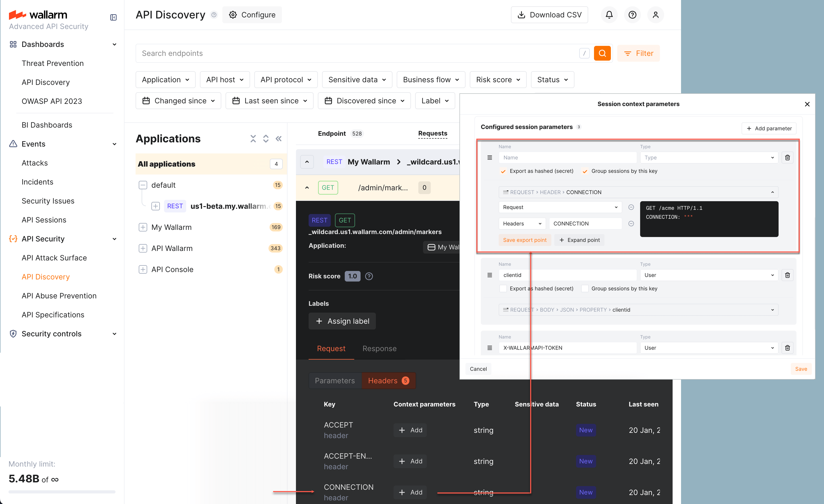The width and height of the screenshot is (824, 504).
Task: Collapse all applications in the tree
Action: tap(253, 138)
